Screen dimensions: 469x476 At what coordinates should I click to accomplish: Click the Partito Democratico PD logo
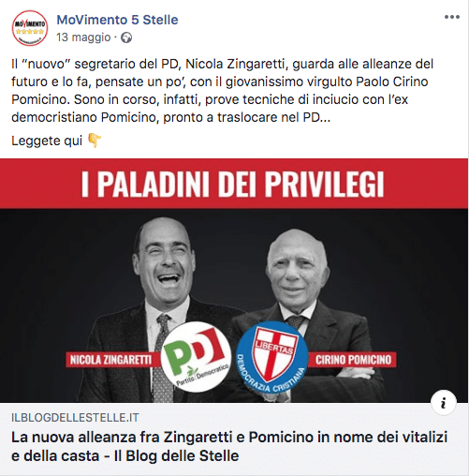pyautogui.click(x=196, y=356)
